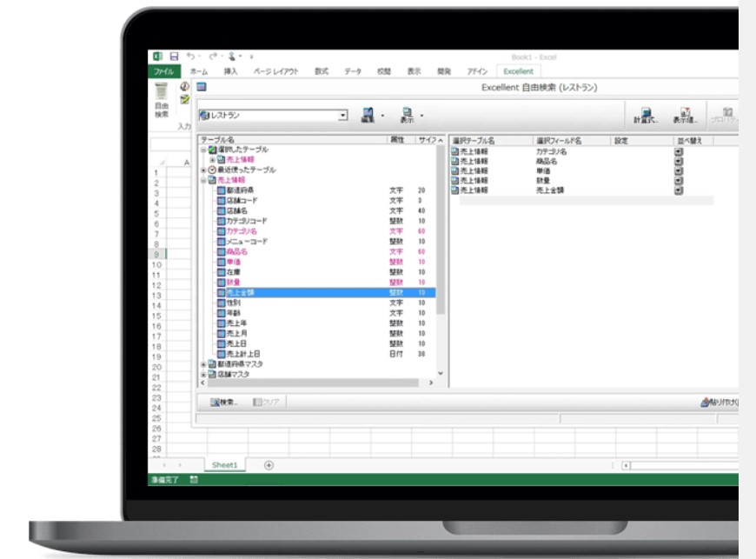Open sort dropdown for 売上金額 row
The width and height of the screenshot is (756, 559).
pyautogui.click(x=679, y=190)
